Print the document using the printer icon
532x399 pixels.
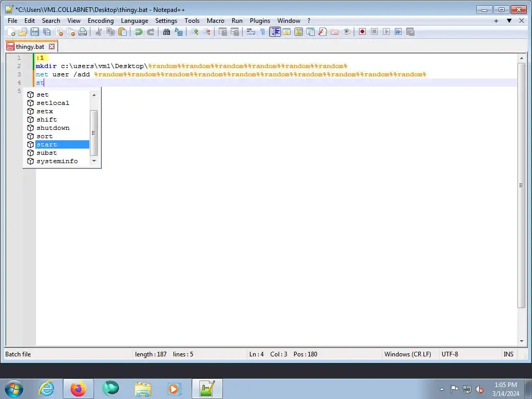(83, 32)
